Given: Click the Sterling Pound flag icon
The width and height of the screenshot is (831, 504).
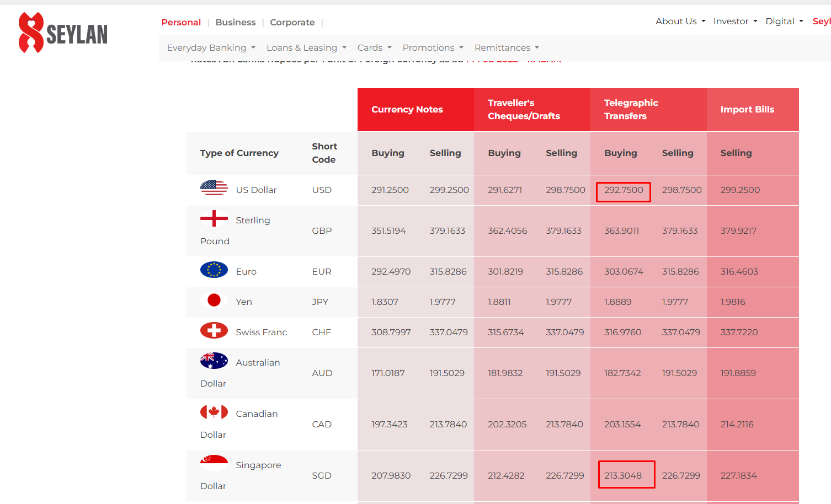Looking at the screenshot, I should [x=214, y=218].
